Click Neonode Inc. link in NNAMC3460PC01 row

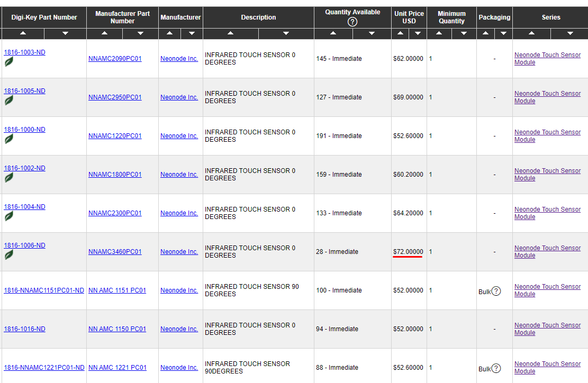179,251
